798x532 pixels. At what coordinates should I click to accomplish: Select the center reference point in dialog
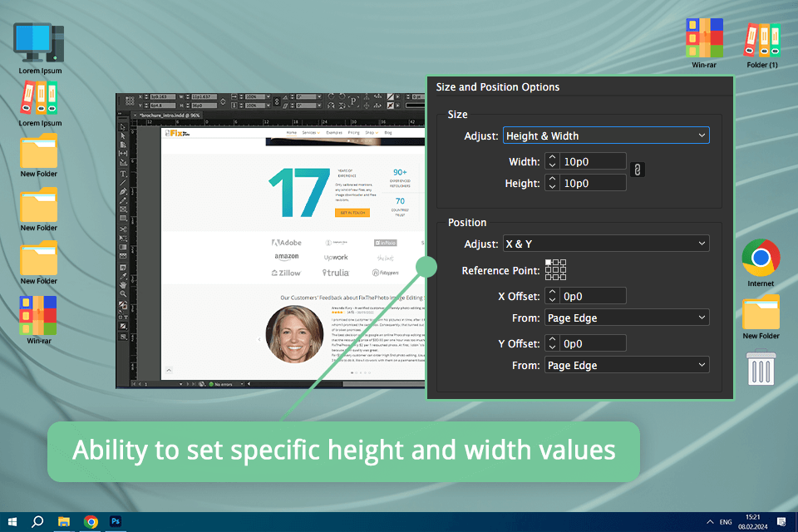pos(555,270)
